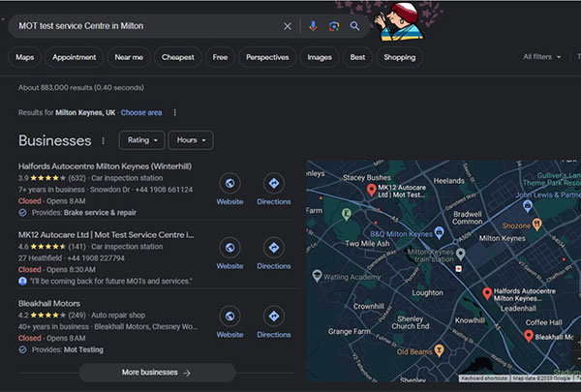Click inside the search input field
The width and height of the screenshot is (581, 392).
click(145, 26)
